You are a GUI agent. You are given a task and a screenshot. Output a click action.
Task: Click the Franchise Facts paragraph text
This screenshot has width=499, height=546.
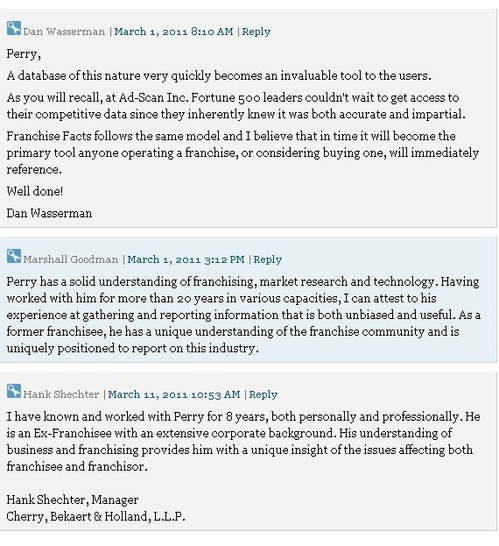point(243,153)
